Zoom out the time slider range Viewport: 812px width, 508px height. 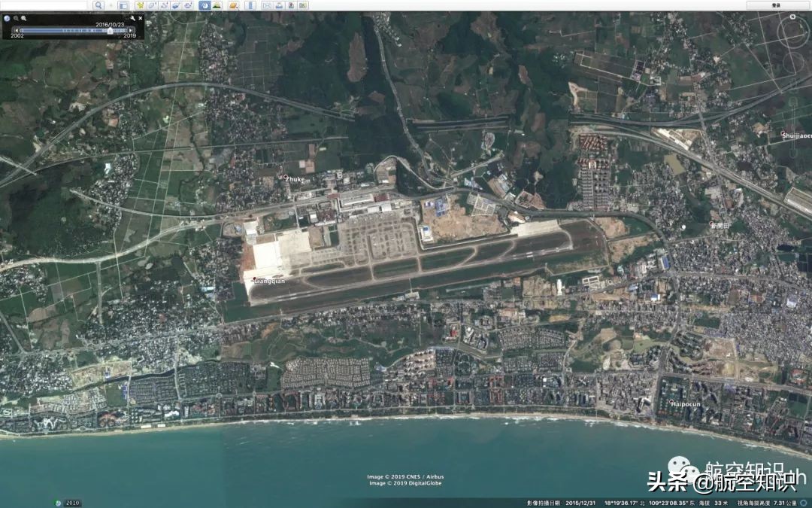16,18
